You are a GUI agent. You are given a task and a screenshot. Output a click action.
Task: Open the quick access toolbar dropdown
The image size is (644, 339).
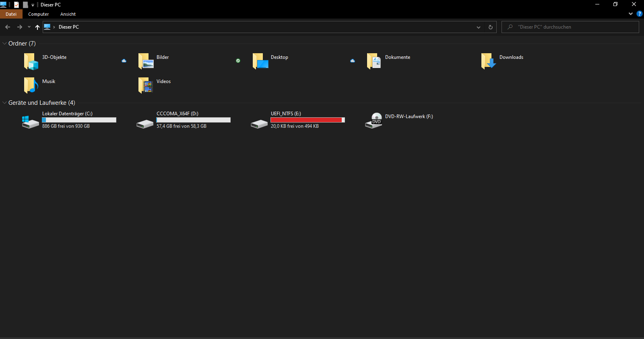click(33, 5)
